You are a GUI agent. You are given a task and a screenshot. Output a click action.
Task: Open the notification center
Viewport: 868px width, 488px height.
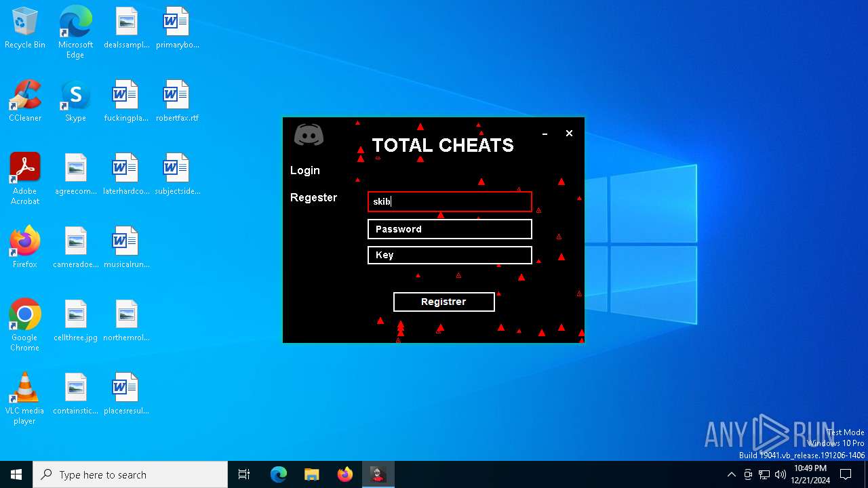(846, 474)
